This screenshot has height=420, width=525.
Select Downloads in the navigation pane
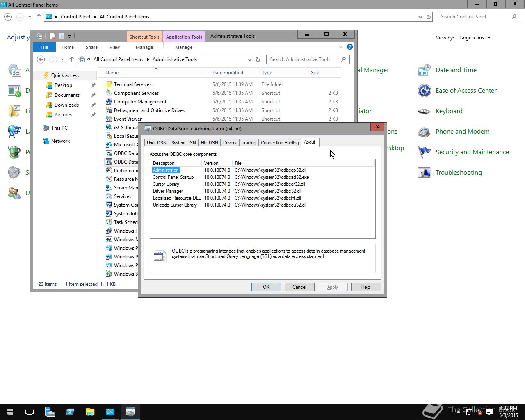click(x=66, y=105)
